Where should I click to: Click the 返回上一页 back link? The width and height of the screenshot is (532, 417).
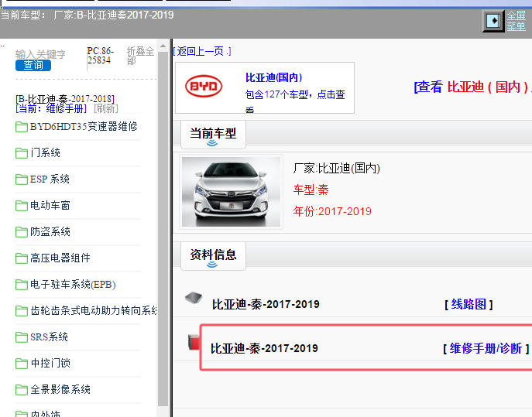click(x=202, y=52)
